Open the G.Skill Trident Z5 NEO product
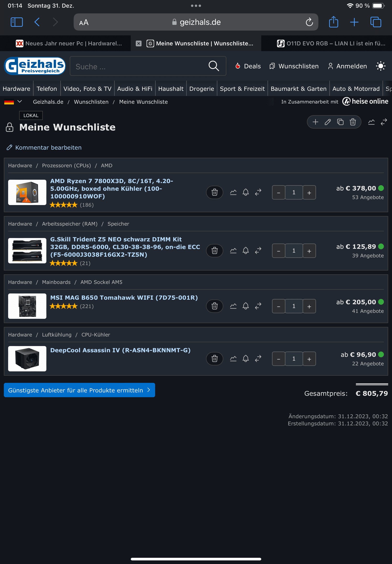Image resolution: width=392 pixels, height=564 pixels. (125, 247)
